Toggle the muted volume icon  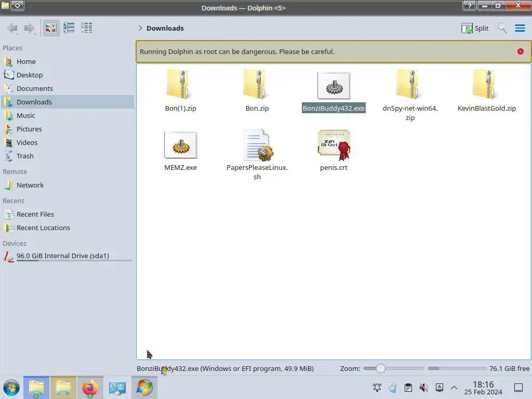pos(424,388)
